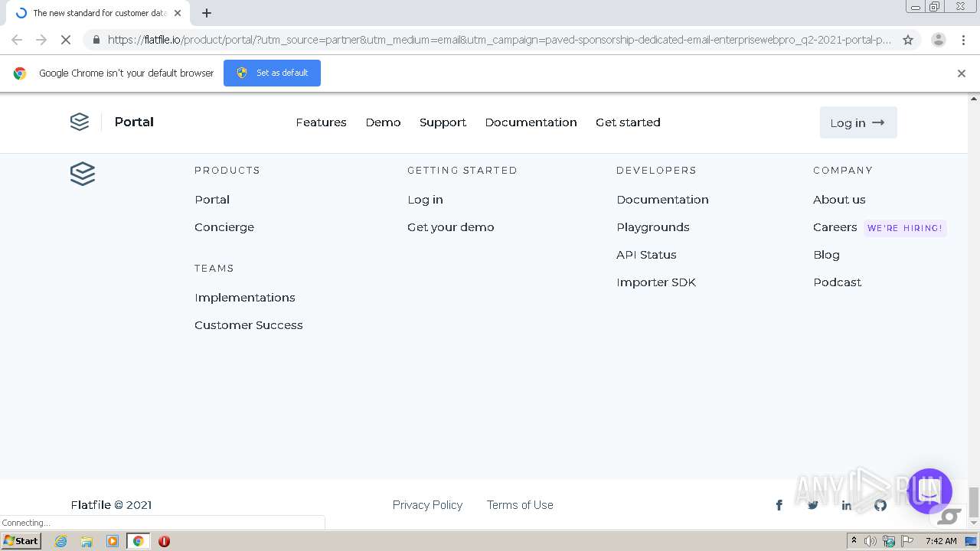The image size is (980, 551).
Task: Launch Internet Explorer from the taskbar
Action: [61, 541]
